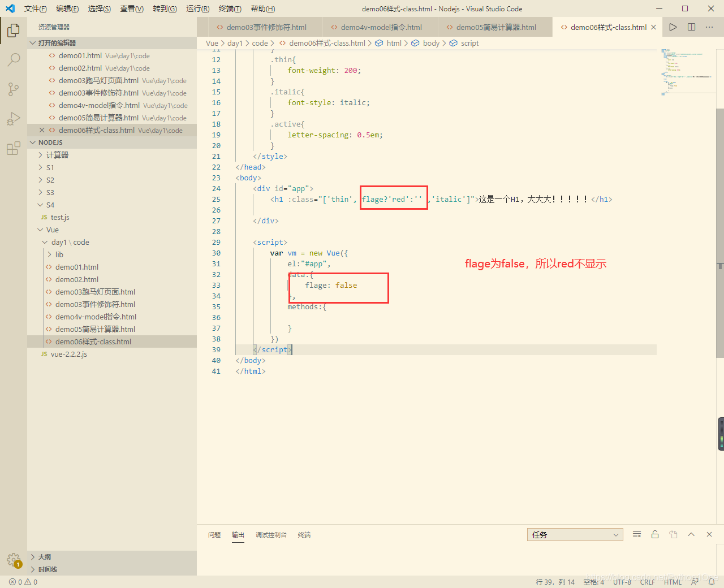Clear the output panel
Image resolution: width=724 pixels, height=588 pixels.
637,534
